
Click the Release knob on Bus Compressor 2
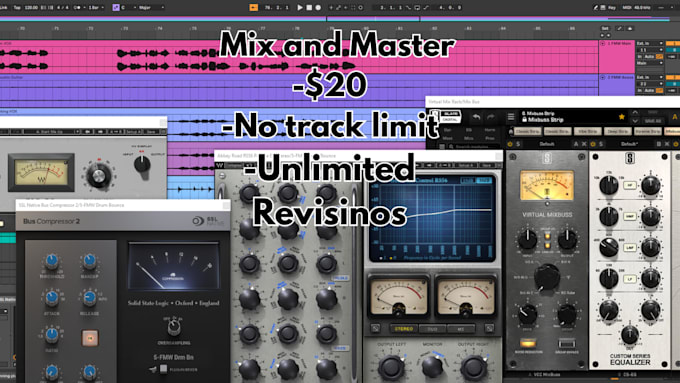click(89, 298)
